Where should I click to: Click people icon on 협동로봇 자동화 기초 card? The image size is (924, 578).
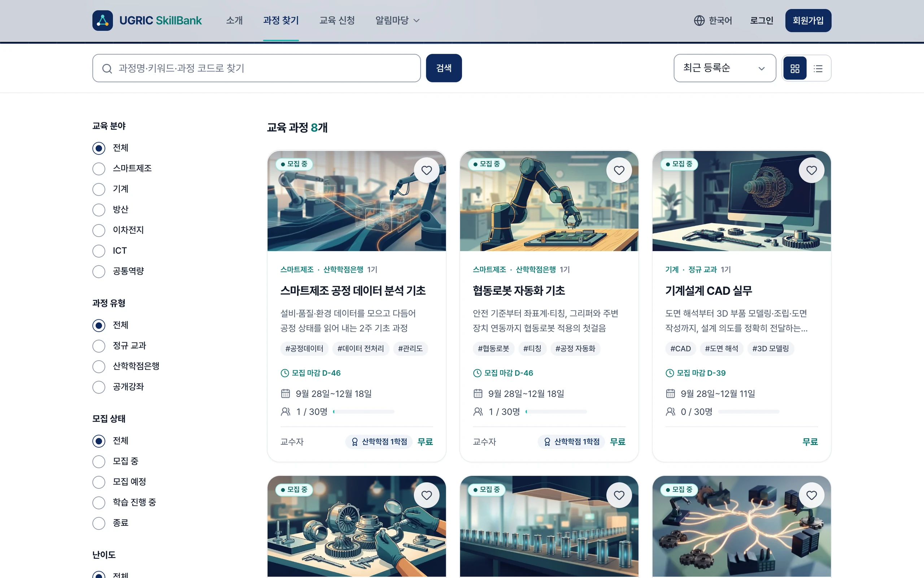coord(478,412)
